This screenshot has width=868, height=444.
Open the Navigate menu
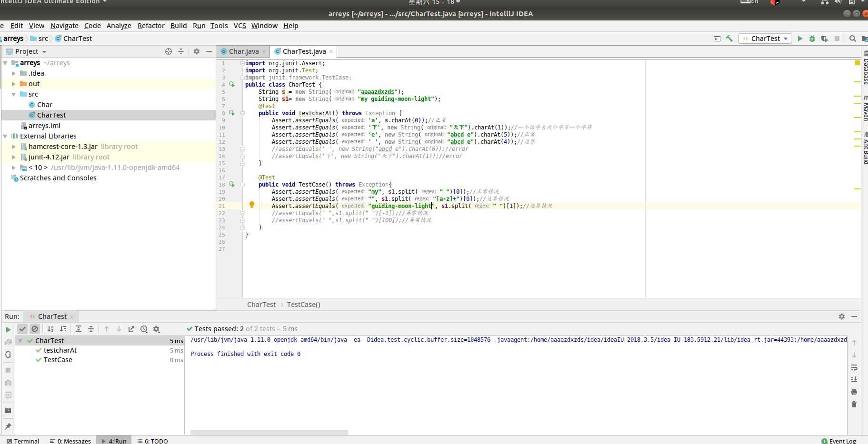pos(64,26)
